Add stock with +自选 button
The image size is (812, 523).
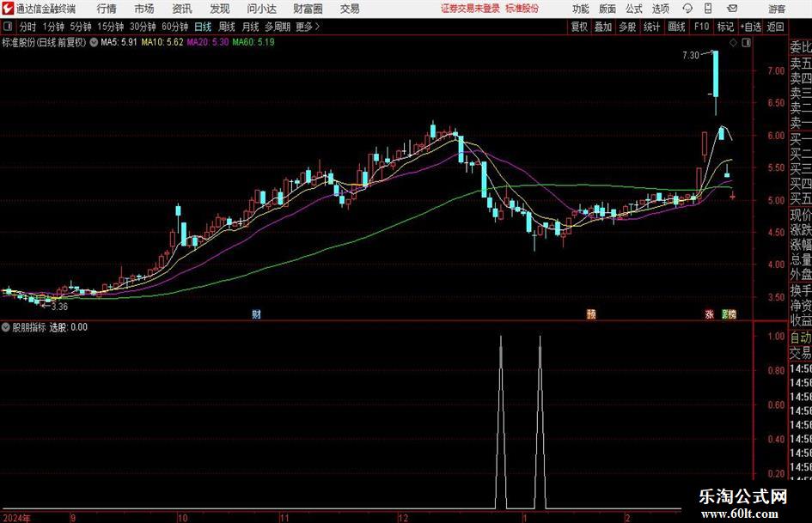pyautogui.click(x=750, y=27)
